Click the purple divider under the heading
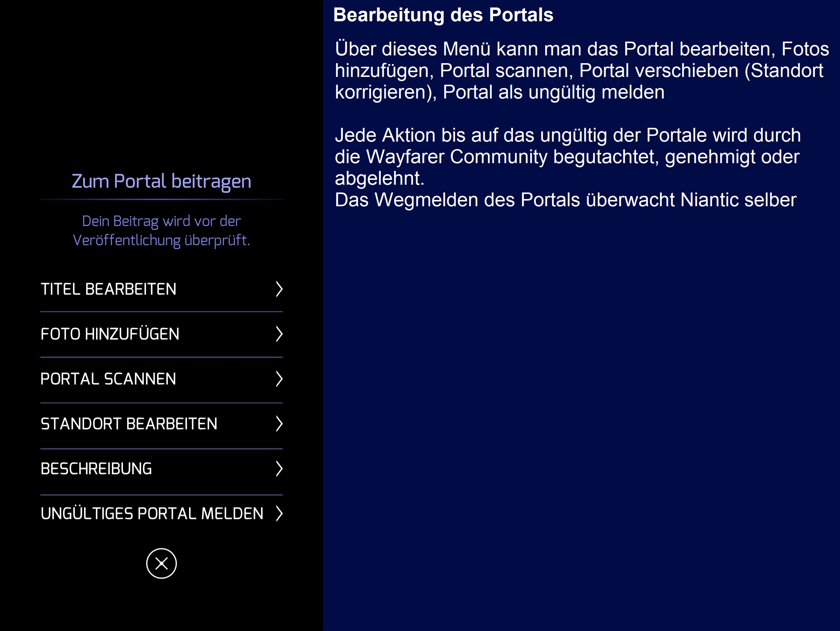 point(162,199)
